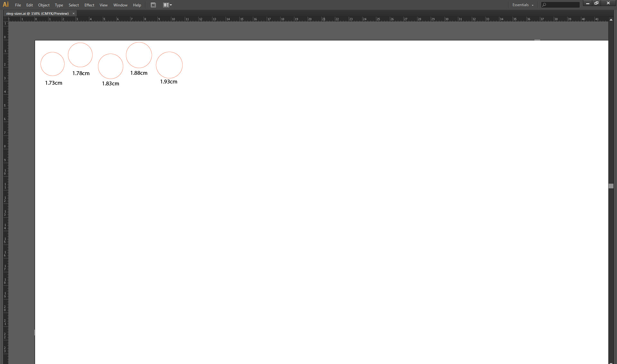Click the Type menu item
The height and width of the screenshot is (364, 617).
pos(58,5)
